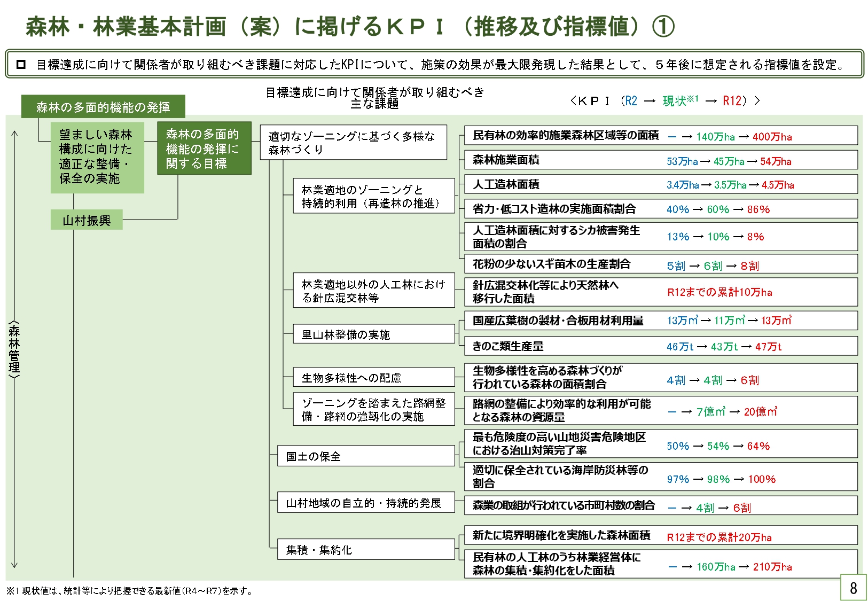Click the vertical 〈森林管理〉 label
This screenshot has width=868, height=601.
point(14,350)
